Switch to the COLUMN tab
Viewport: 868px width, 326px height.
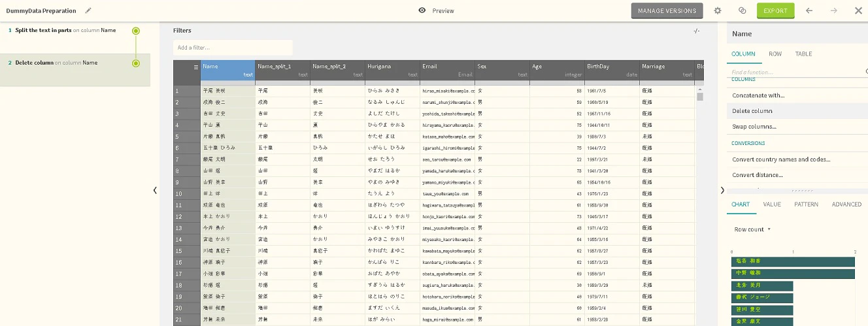743,54
